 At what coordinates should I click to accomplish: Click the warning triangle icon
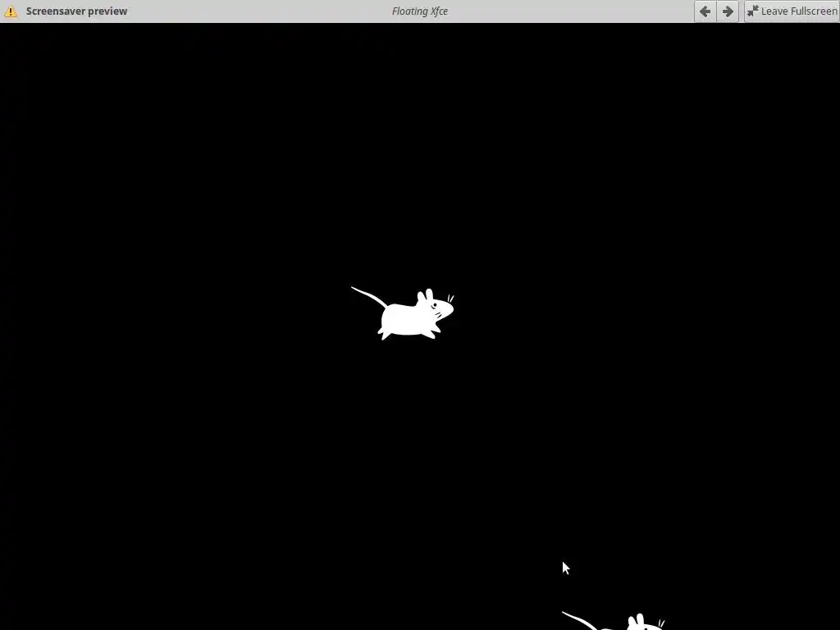[11, 11]
